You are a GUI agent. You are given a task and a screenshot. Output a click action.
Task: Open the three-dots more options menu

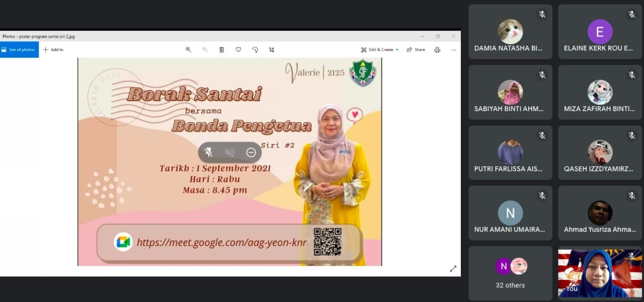[453, 50]
